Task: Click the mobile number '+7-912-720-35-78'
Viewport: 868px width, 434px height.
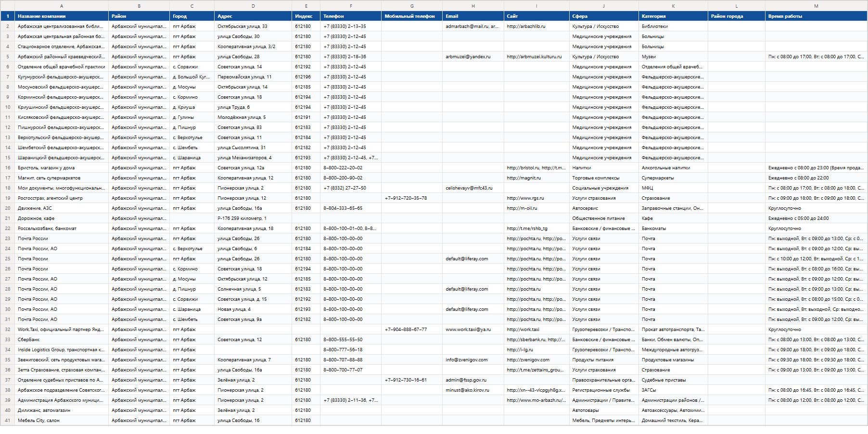Action: coord(412,198)
